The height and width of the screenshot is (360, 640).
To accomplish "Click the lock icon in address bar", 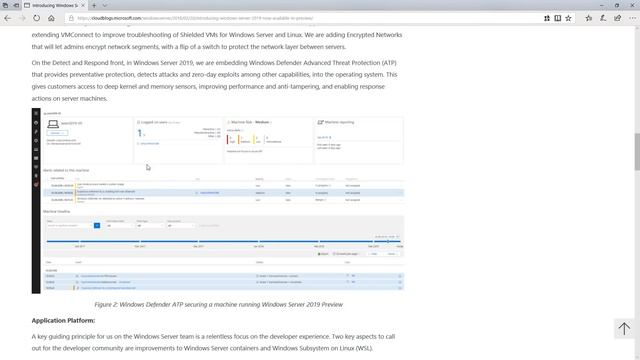I will click(x=71, y=18).
